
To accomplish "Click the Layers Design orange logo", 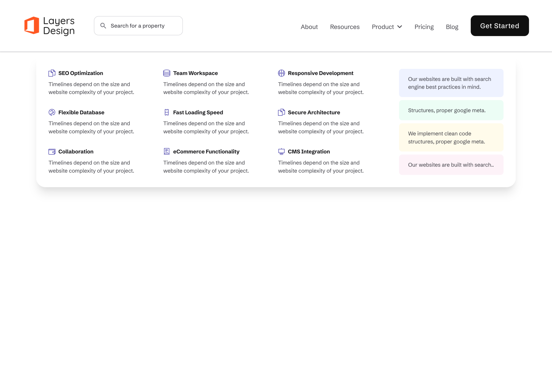I will click(x=32, y=25).
